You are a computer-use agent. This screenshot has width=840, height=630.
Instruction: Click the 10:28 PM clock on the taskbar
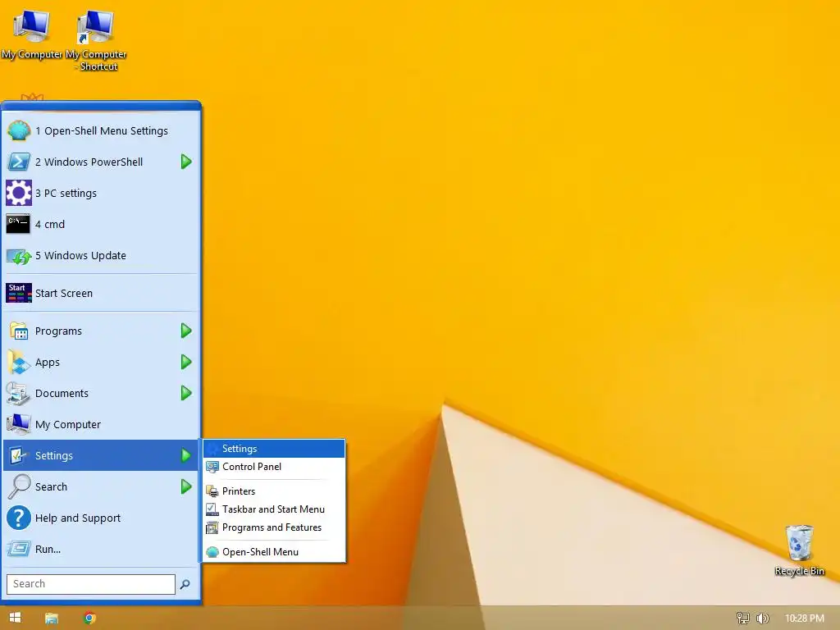pyautogui.click(x=804, y=619)
